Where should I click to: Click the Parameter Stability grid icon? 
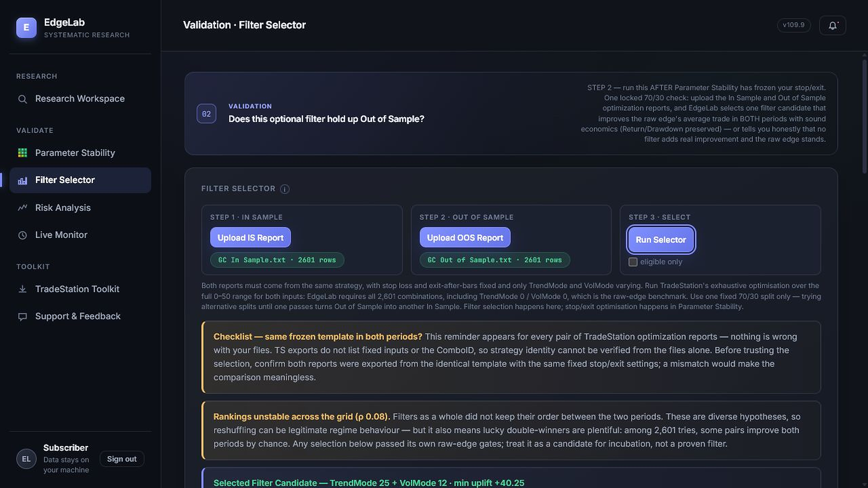22,153
